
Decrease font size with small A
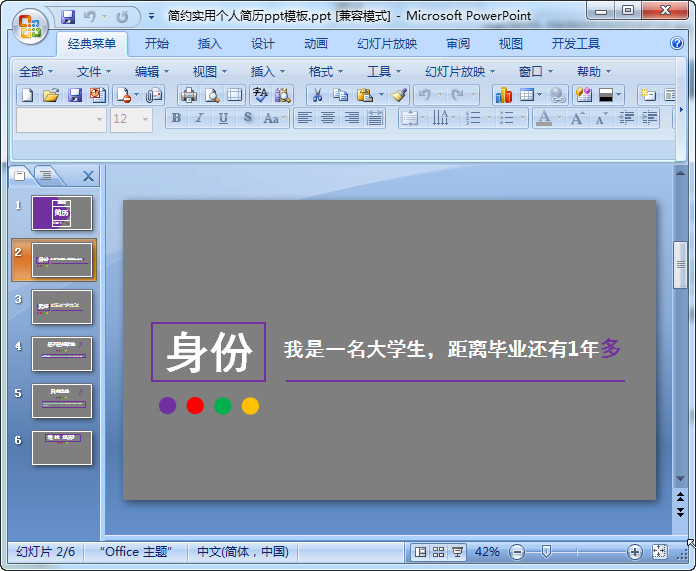(x=601, y=118)
